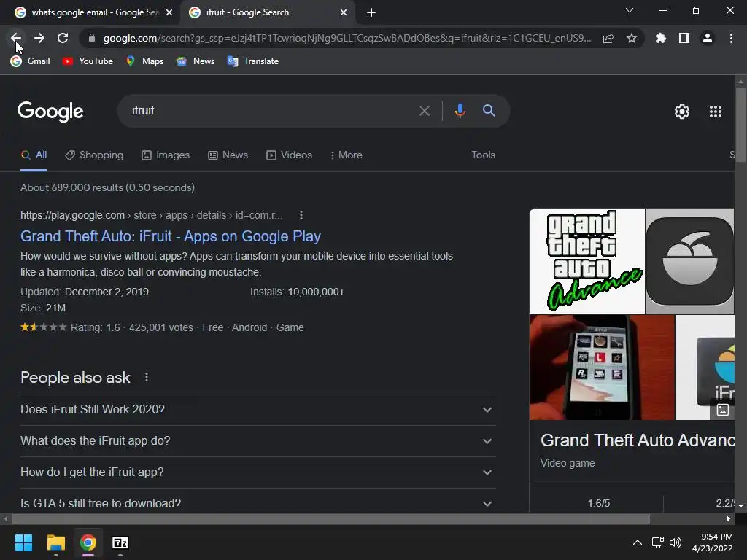Expand "How do I get the iFruit app?"
The width and height of the screenshot is (747, 560).
(x=258, y=472)
